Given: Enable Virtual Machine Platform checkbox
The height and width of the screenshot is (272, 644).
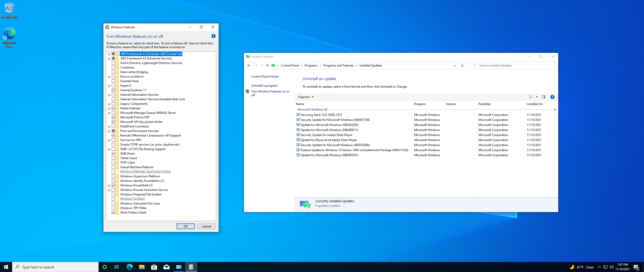Looking at the screenshot, I should coord(113,167).
